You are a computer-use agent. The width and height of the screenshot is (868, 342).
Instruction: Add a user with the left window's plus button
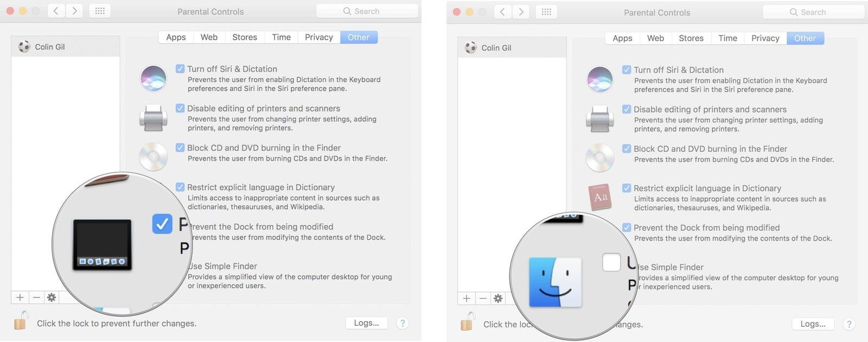pyautogui.click(x=20, y=297)
